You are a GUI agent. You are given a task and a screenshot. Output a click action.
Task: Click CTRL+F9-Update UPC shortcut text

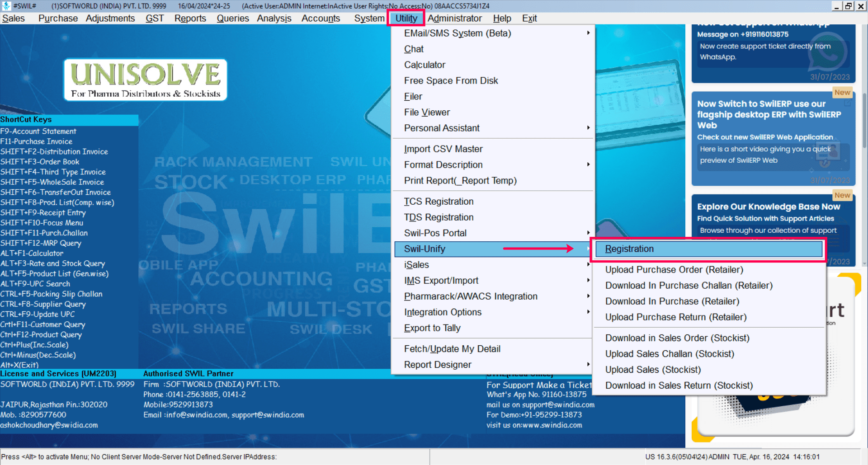coord(38,315)
